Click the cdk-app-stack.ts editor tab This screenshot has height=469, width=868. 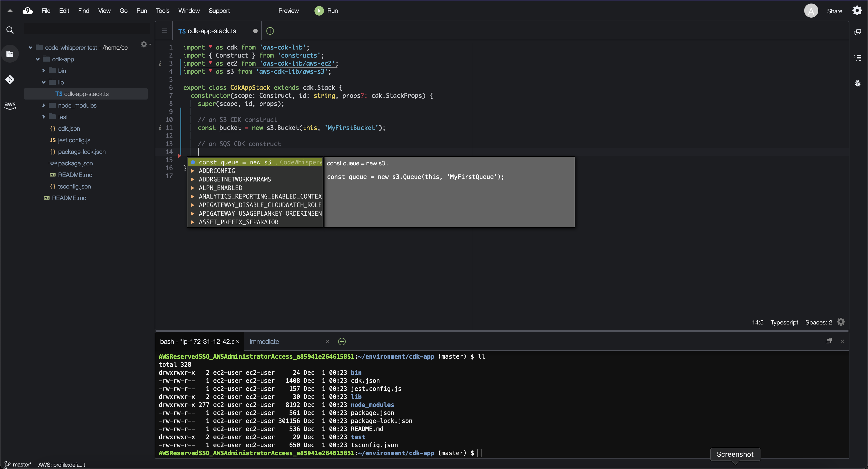[213, 31]
